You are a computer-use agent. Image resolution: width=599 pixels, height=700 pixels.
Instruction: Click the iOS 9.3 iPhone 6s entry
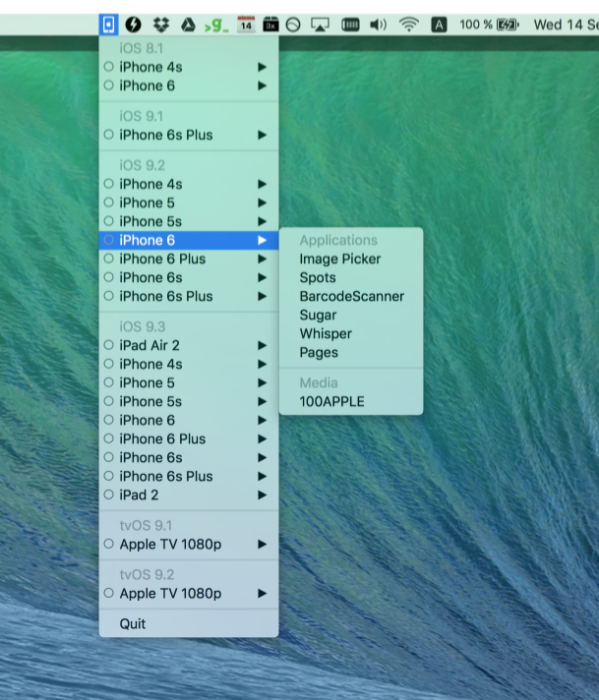[x=189, y=457]
